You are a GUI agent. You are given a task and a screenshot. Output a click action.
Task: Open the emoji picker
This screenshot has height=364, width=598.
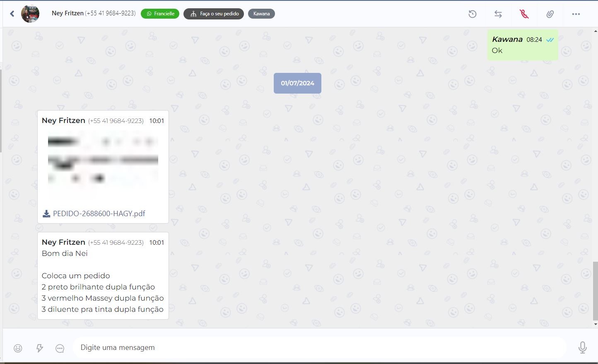click(x=18, y=348)
